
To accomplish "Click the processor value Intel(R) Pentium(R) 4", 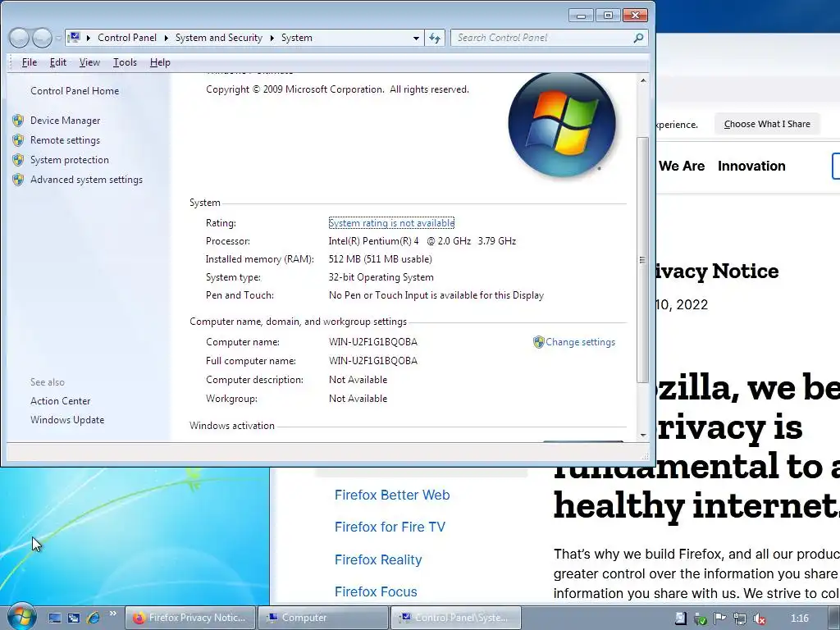I will point(373,241).
